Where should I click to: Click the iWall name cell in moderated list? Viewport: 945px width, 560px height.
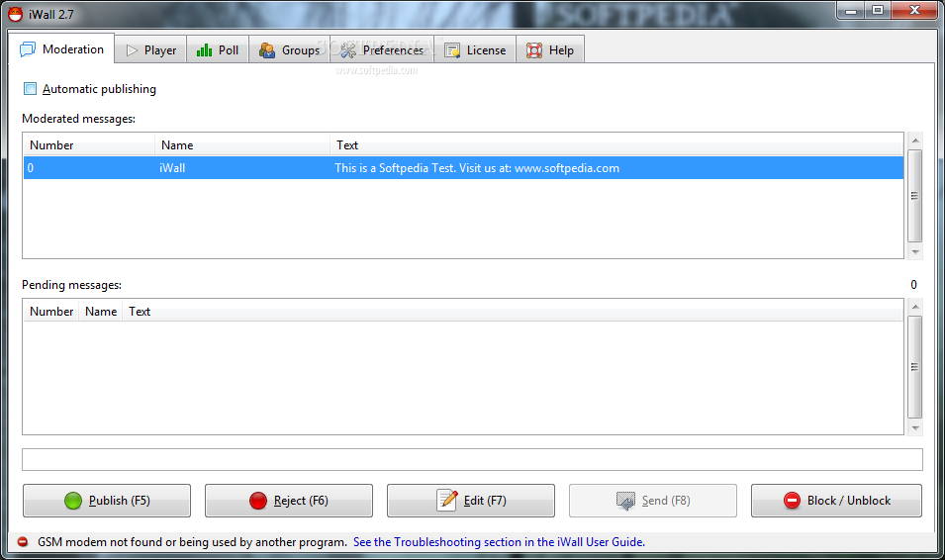click(x=172, y=168)
